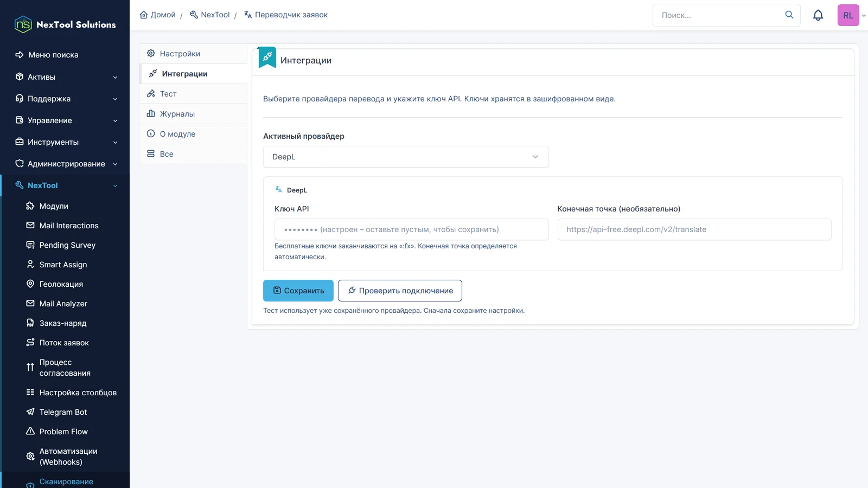Expand the Инструменты sidebar section
Viewport: 868px width, 488px height.
[x=65, y=142]
